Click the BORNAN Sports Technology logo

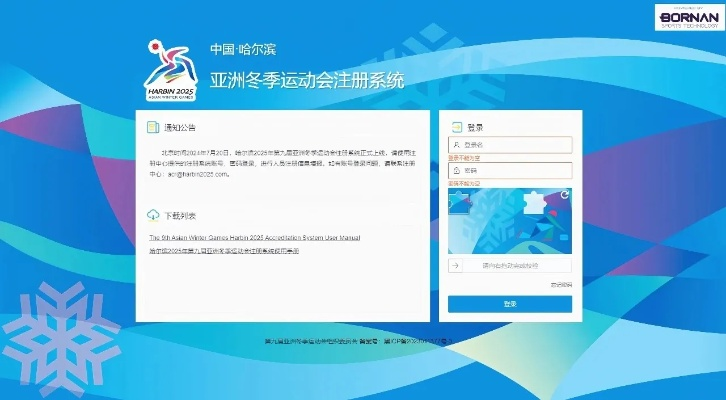pyautogui.click(x=689, y=18)
